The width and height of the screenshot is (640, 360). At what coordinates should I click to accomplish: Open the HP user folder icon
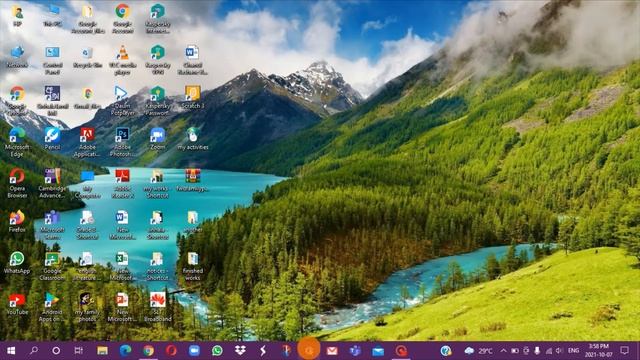click(x=17, y=16)
